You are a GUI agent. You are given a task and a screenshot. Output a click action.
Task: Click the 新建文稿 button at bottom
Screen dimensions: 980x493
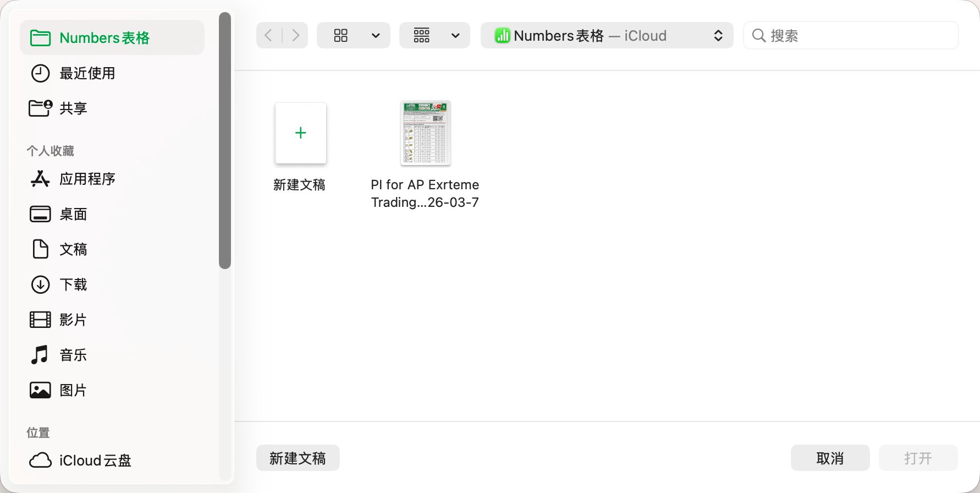[298, 458]
